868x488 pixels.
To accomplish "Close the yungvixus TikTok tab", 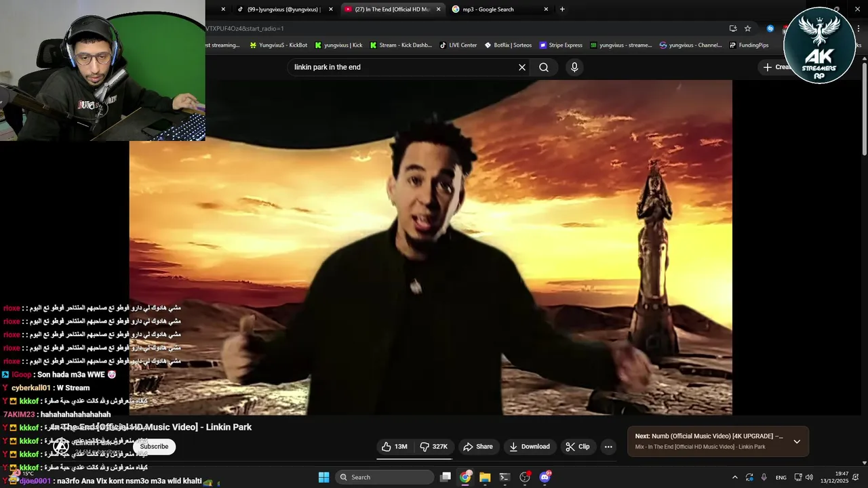I will [x=331, y=9].
